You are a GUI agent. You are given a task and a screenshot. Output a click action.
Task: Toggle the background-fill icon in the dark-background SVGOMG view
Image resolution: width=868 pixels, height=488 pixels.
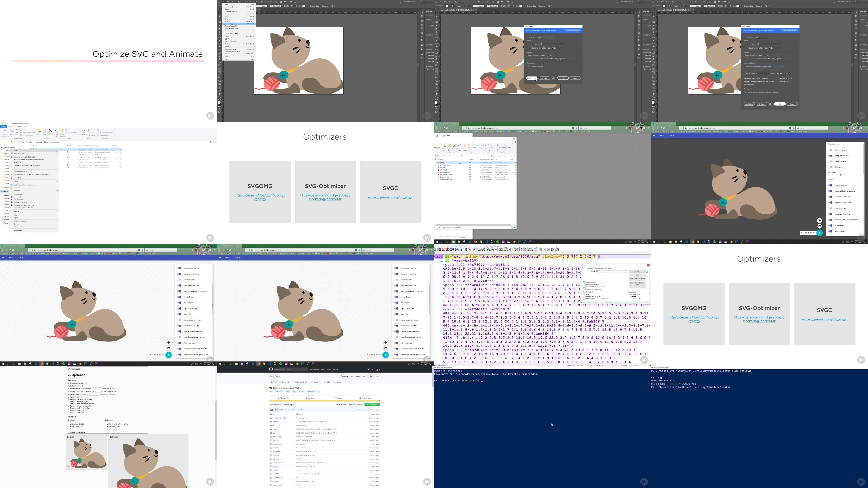point(820,220)
